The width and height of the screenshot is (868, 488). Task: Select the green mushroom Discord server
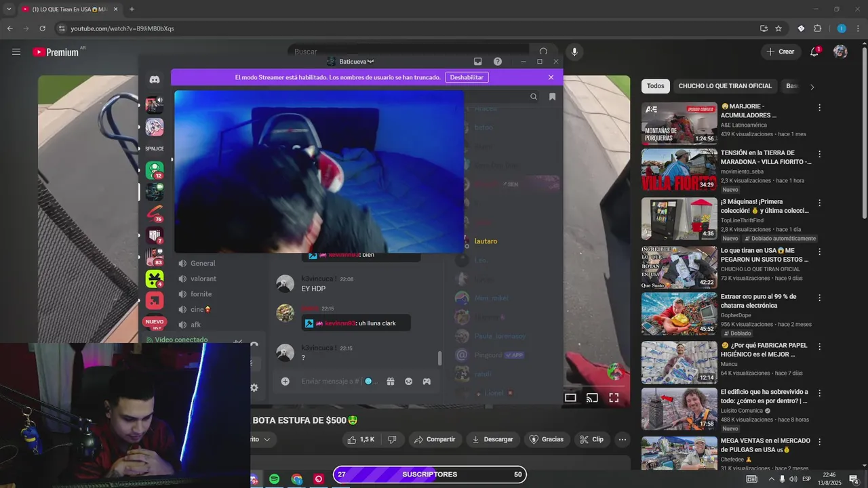pos(155,170)
